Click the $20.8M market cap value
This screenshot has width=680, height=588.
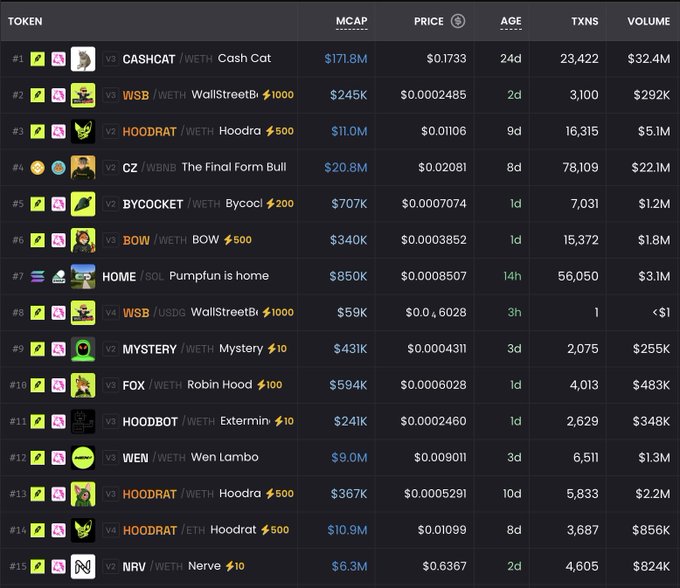[346, 168]
